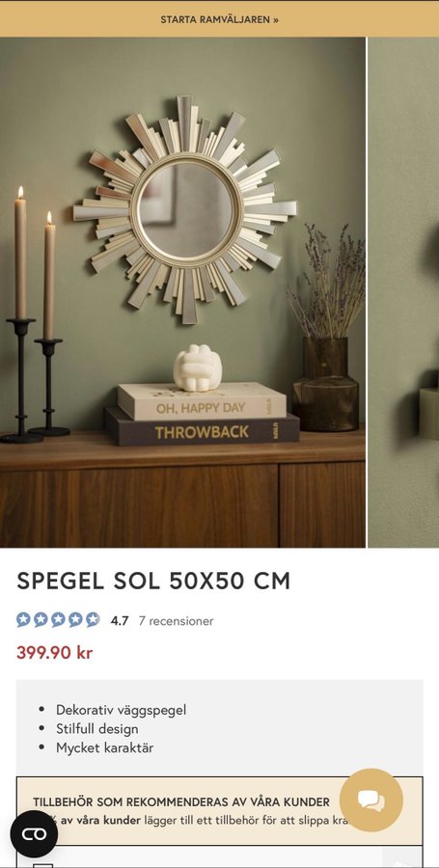
Task: Select the second rating star
Action: 41,619
